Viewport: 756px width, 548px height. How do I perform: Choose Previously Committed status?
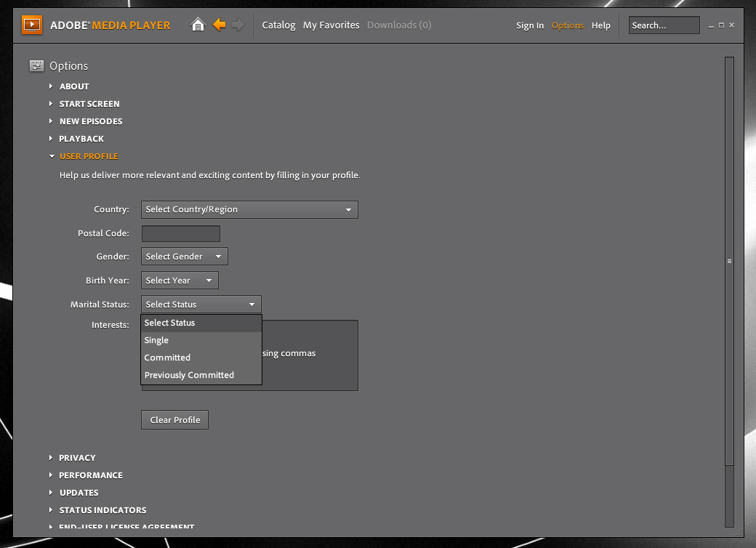[x=201, y=375]
